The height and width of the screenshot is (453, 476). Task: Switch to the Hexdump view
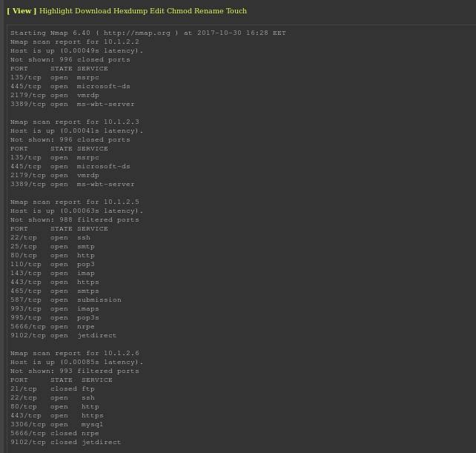132,11
